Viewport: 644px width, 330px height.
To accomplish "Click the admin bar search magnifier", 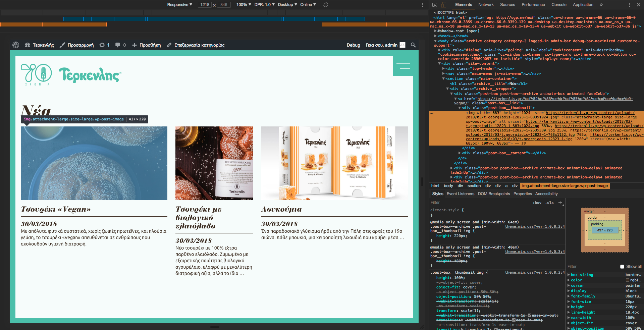I will coord(413,45).
